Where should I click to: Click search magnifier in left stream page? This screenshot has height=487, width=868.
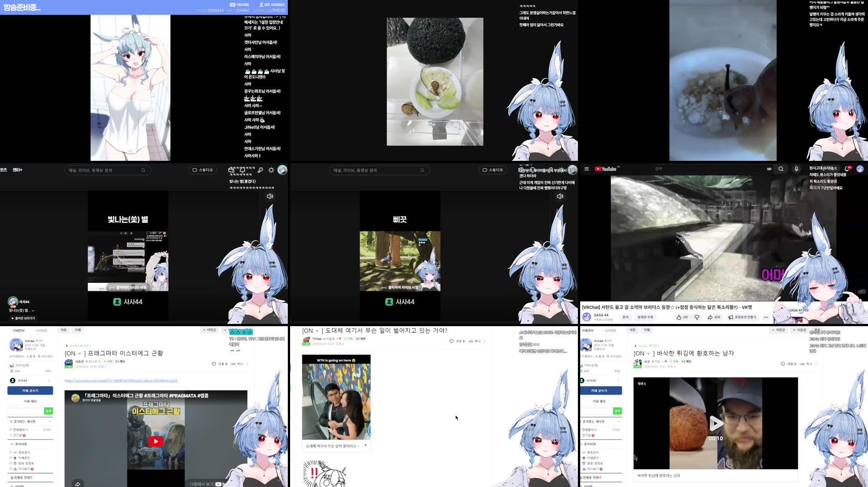pos(143,170)
